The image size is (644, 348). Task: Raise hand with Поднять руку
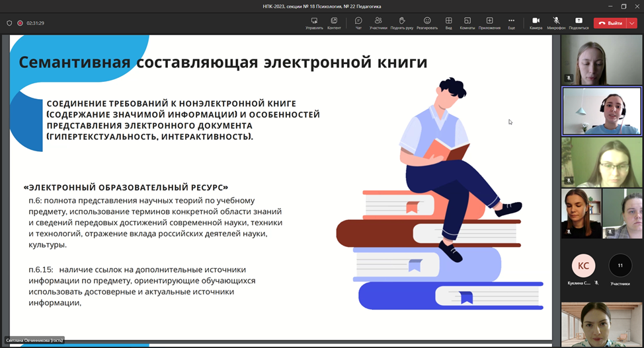pyautogui.click(x=402, y=22)
